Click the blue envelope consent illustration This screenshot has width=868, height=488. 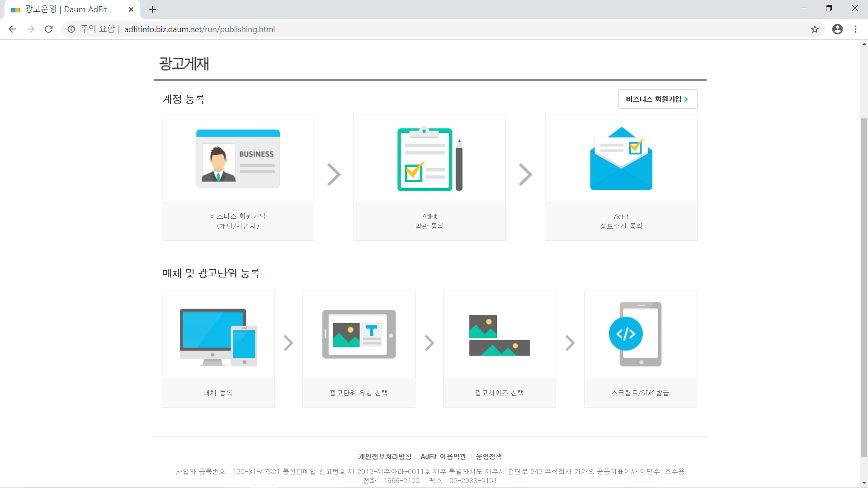[x=621, y=159]
